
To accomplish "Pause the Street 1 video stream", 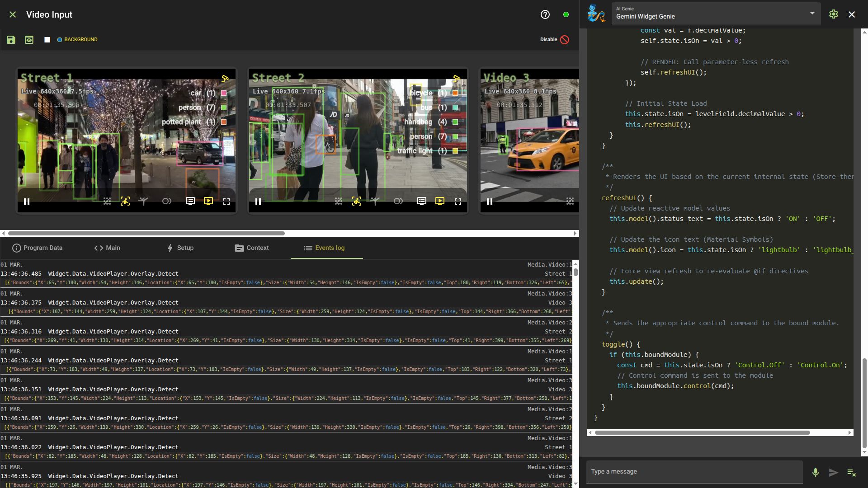I will point(27,202).
